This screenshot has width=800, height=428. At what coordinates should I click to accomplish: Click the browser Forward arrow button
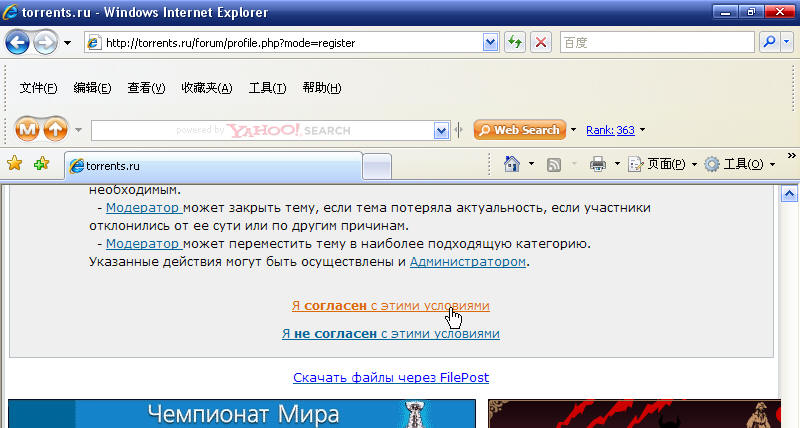[x=45, y=43]
